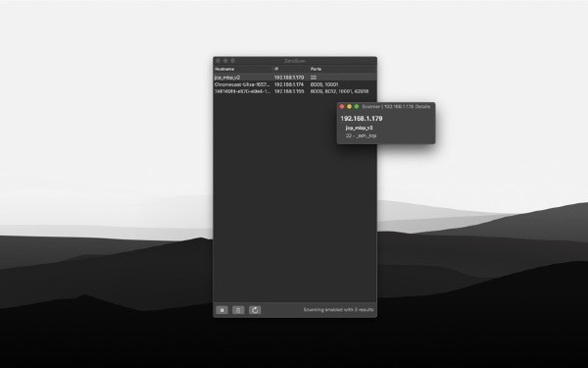Click the IP cell 192.168.1.155

click(289, 91)
